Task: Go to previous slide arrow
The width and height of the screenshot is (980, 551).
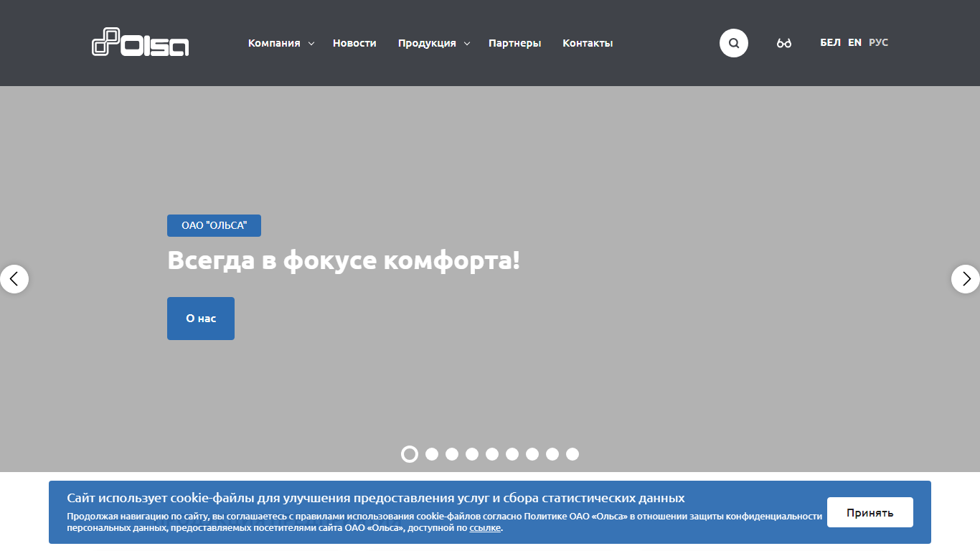Action: click(14, 279)
